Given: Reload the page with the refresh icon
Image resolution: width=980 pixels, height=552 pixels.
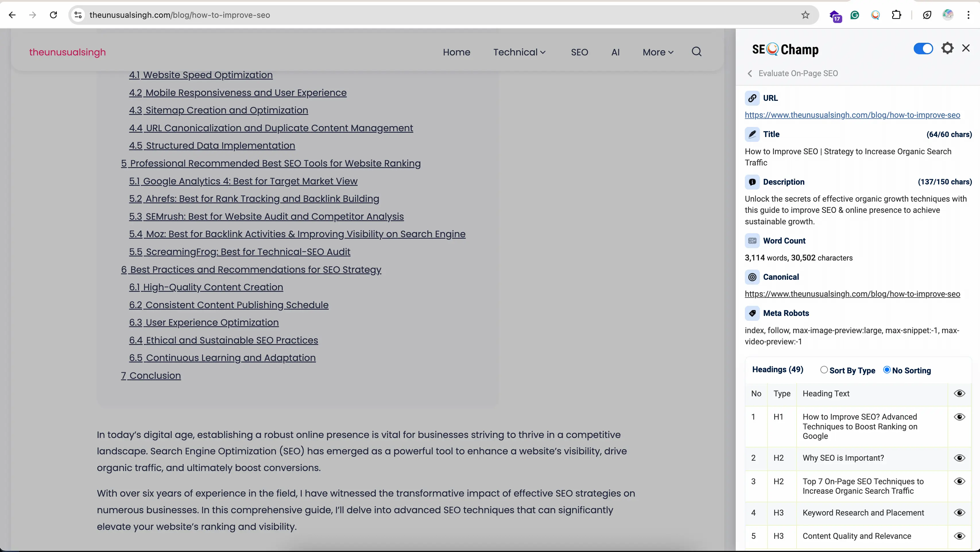Looking at the screenshot, I should (x=54, y=15).
